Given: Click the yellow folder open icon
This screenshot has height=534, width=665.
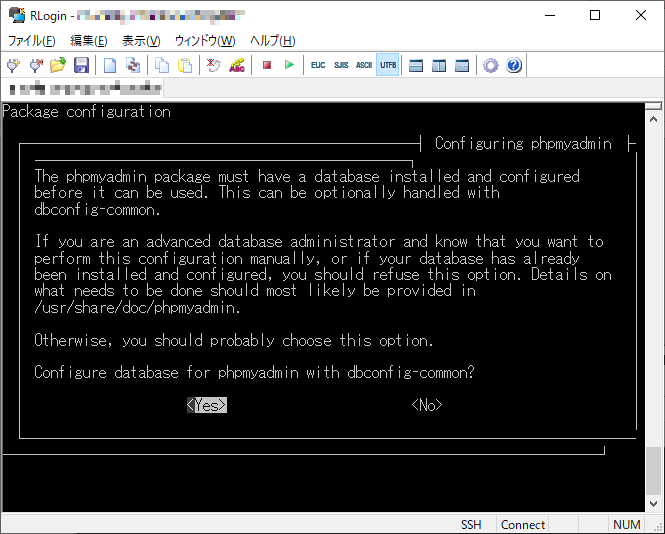Looking at the screenshot, I should 58,65.
